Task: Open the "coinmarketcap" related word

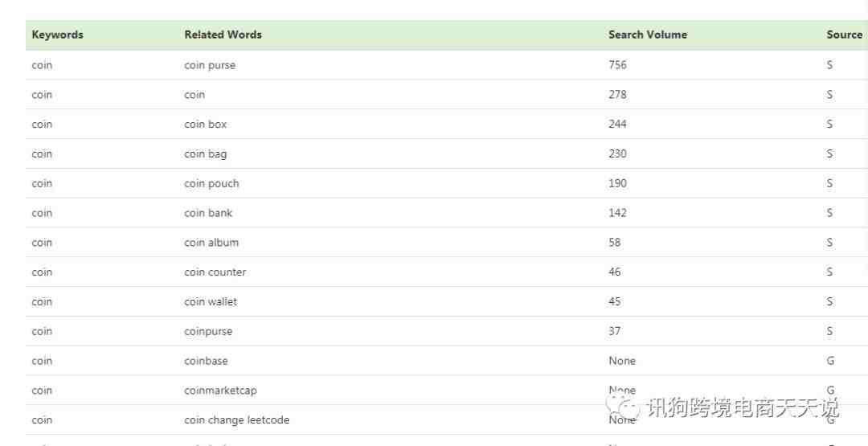Action: pos(220,391)
